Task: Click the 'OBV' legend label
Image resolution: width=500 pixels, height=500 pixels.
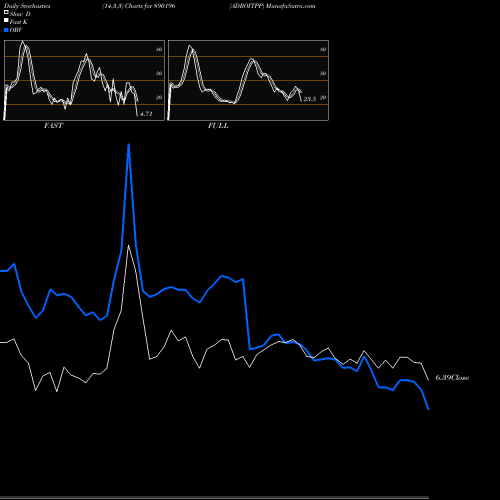Action: click(16, 30)
